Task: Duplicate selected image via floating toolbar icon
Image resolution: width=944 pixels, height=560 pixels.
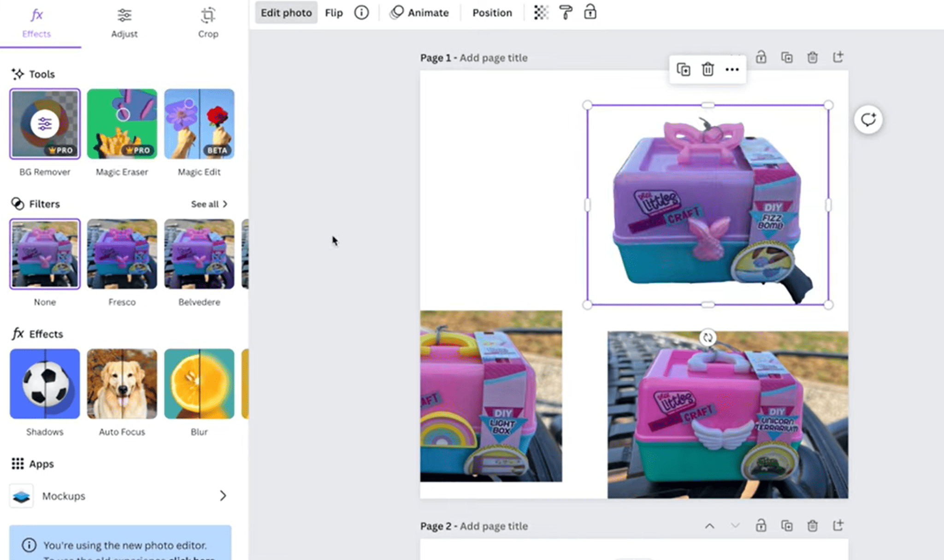Action: point(683,70)
